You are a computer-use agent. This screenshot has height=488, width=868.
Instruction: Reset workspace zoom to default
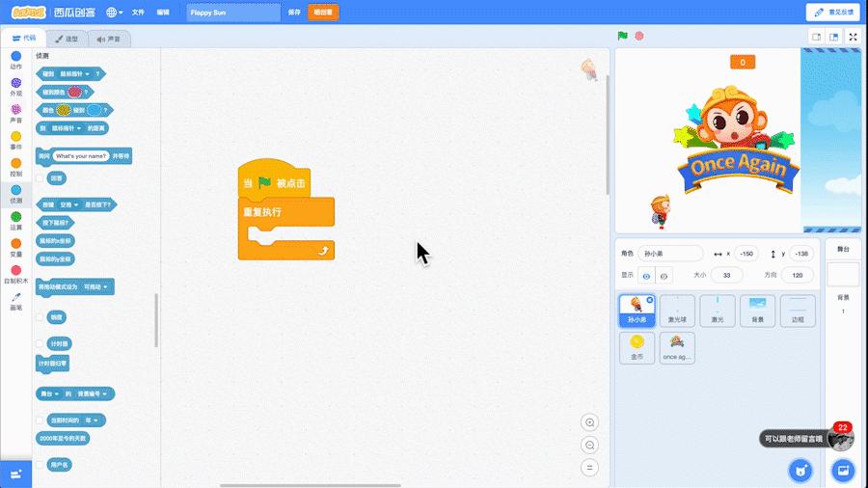[589, 468]
